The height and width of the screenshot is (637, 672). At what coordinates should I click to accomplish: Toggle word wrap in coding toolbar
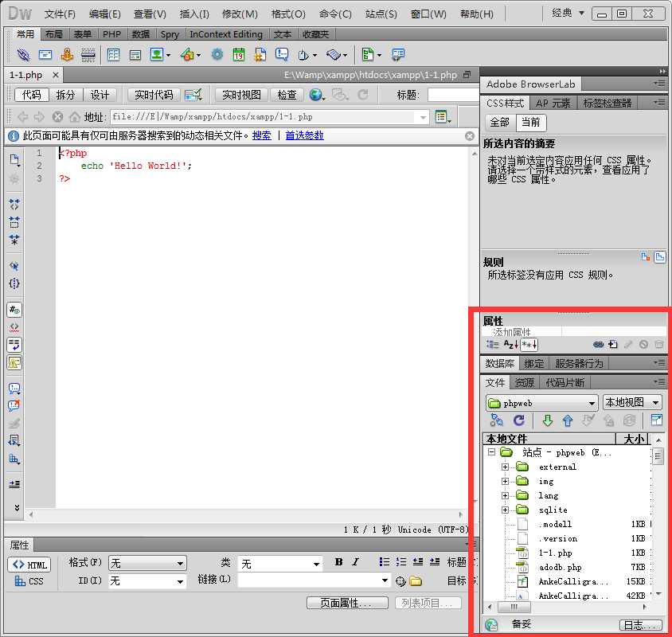click(x=14, y=345)
